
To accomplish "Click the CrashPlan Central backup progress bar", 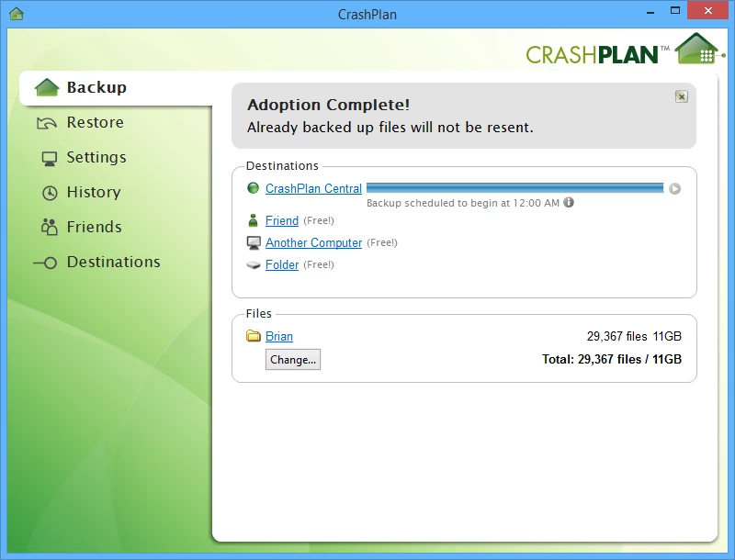I will (515, 188).
